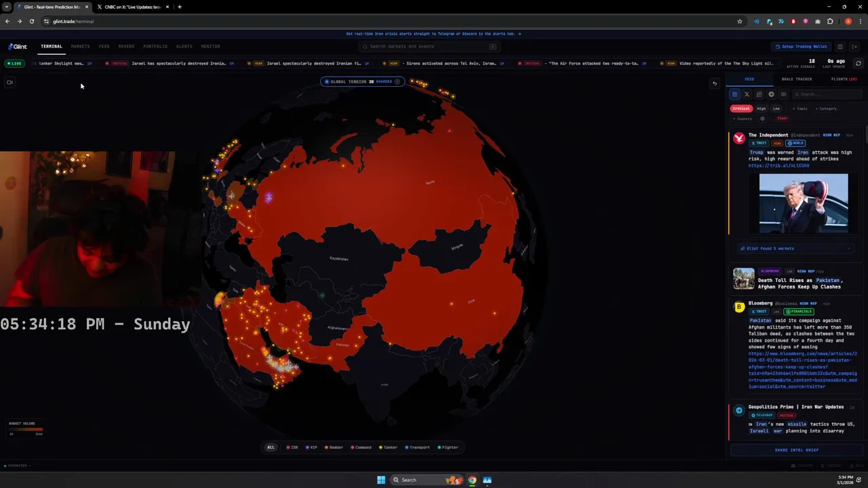The image size is (868, 488).
Task: Click the Global Tension 20 Guarded badge
Action: (362, 81)
